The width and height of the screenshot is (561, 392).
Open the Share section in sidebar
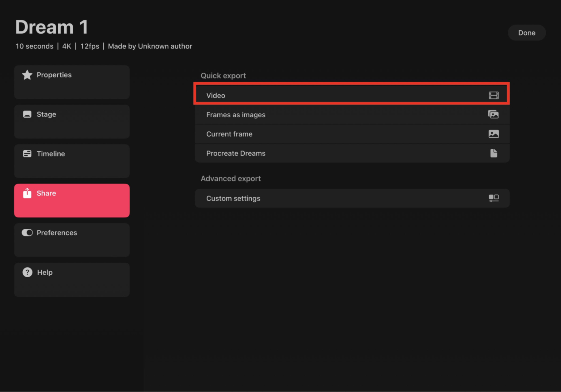pyautogui.click(x=72, y=200)
